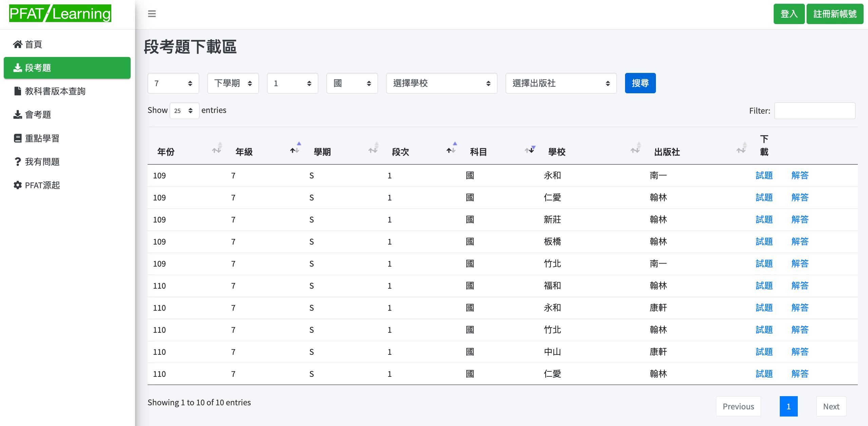
Task: Click the blue 搜尋 button
Action: coord(640,83)
